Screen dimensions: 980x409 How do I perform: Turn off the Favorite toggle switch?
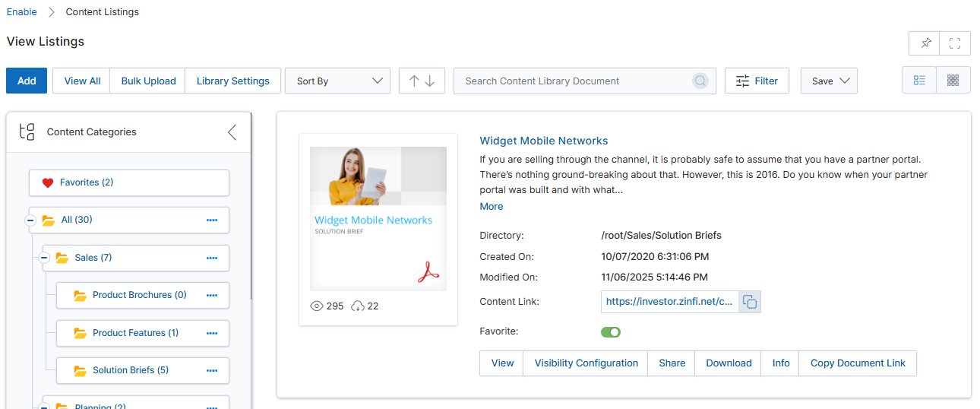coord(611,332)
